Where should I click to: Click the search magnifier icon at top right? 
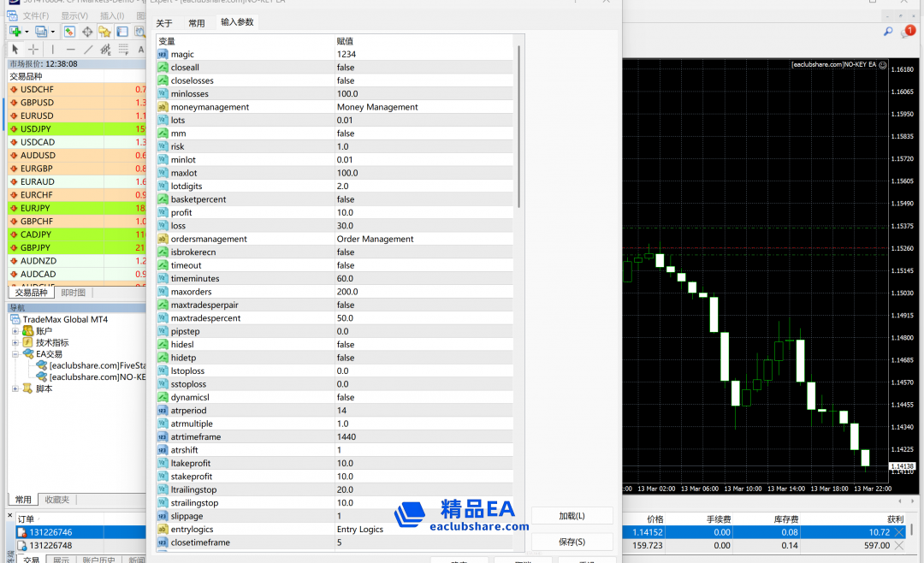click(888, 32)
